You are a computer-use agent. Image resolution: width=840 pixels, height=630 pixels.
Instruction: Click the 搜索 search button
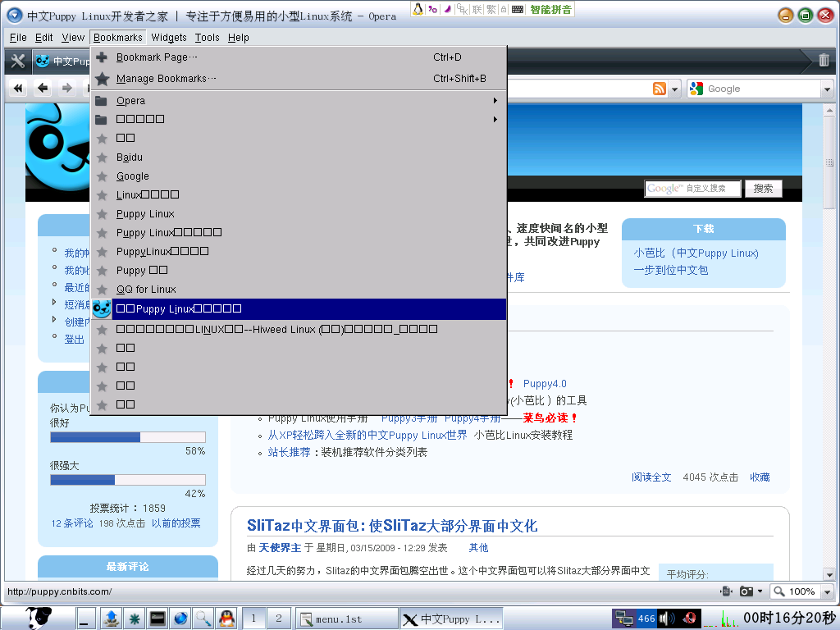point(763,189)
